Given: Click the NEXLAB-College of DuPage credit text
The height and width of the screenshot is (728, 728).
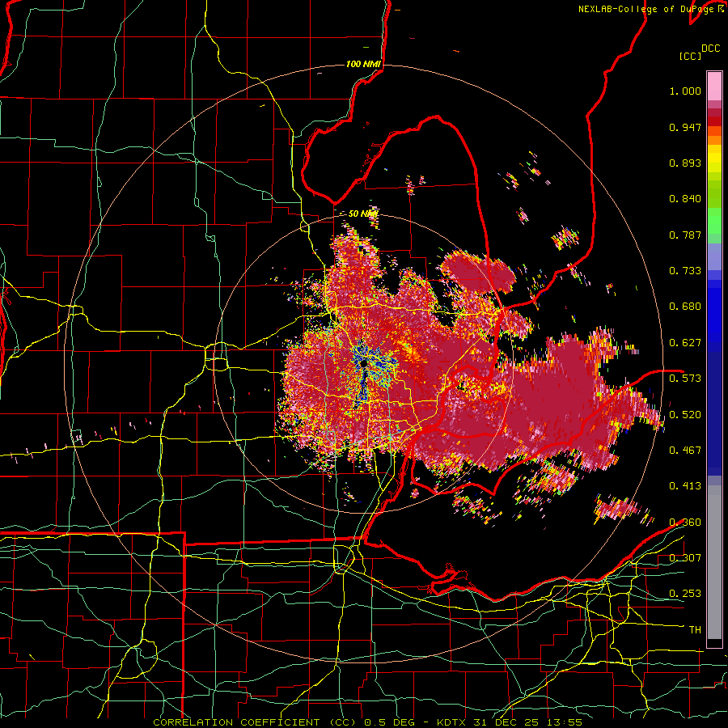Looking at the screenshot, I should [x=645, y=9].
